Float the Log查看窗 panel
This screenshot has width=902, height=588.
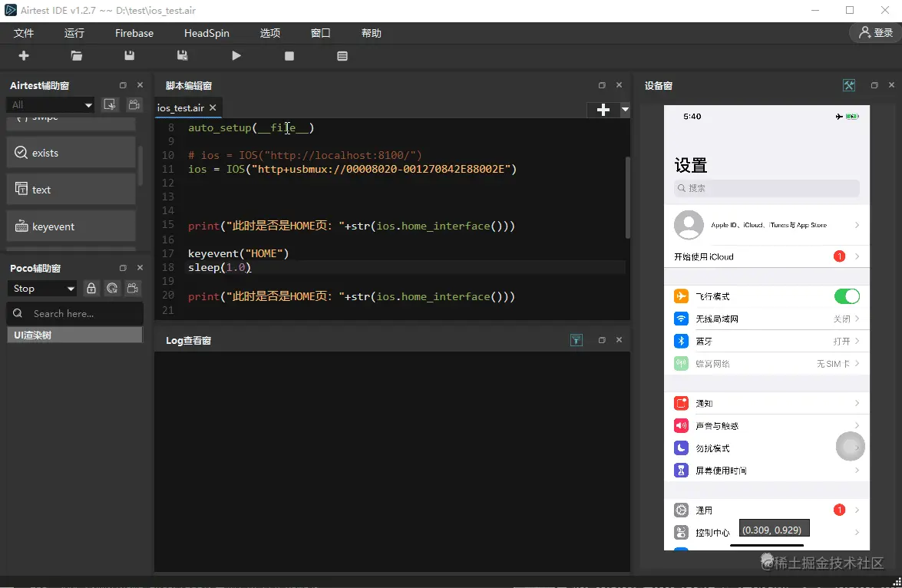tap(602, 340)
